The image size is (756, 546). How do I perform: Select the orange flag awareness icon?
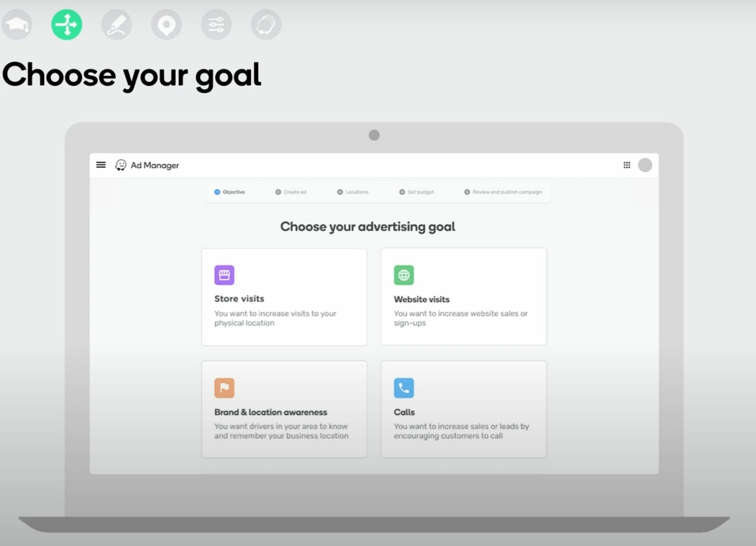tap(224, 388)
